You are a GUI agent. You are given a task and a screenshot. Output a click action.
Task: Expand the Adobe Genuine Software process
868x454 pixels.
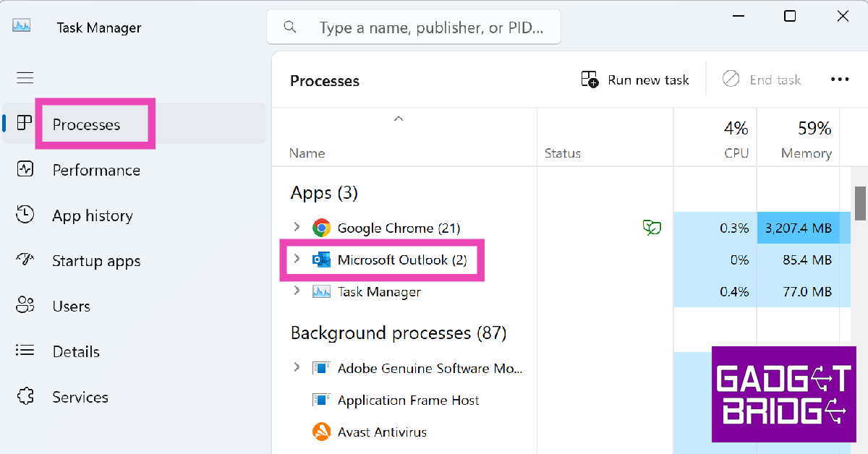pyautogui.click(x=297, y=368)
